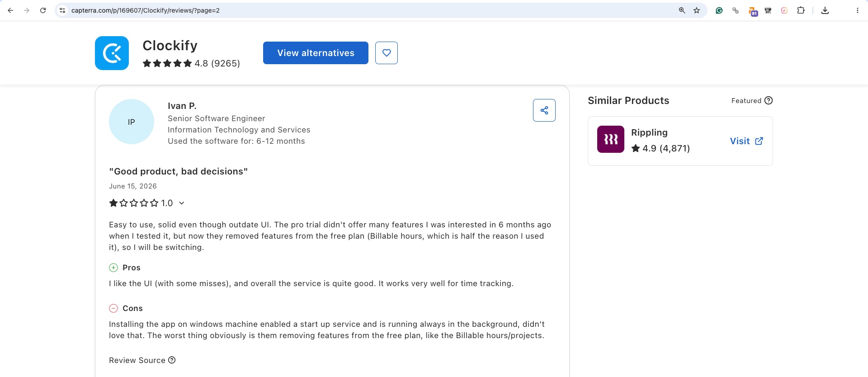Image resolution: width=868 pixels, height=377 pixels.
Task: Click the Similar Products heading
Action: 628,100
